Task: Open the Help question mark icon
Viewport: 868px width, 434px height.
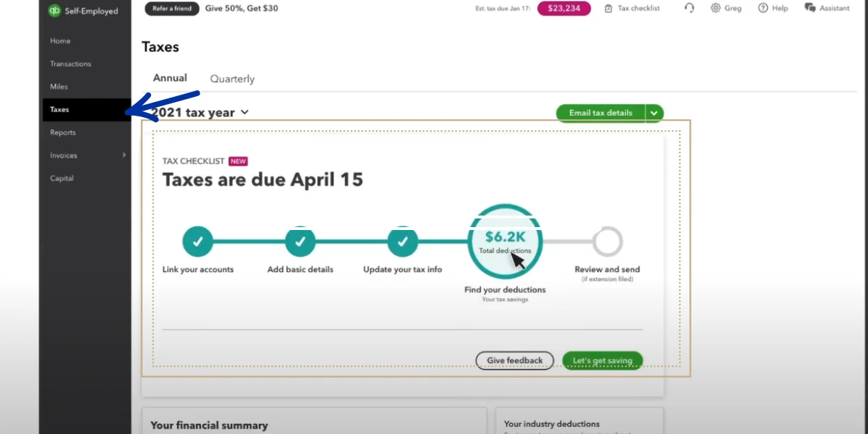Action: click(762, 8)
